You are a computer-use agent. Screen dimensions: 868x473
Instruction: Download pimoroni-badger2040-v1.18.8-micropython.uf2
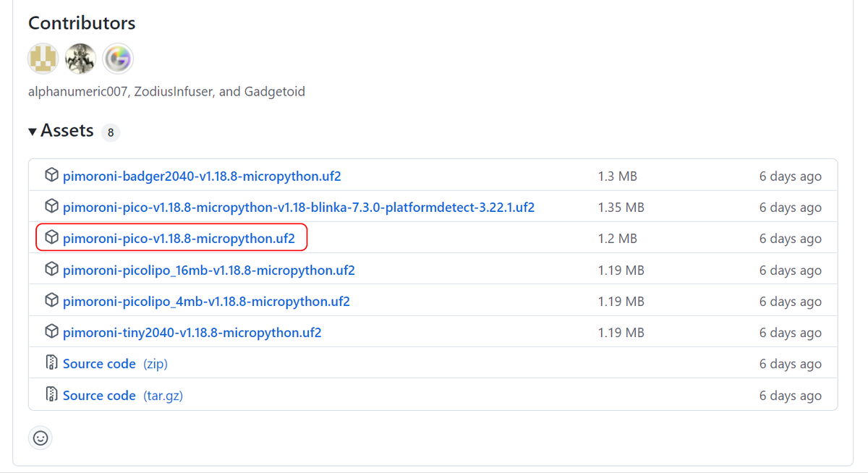tap(202, 176)
